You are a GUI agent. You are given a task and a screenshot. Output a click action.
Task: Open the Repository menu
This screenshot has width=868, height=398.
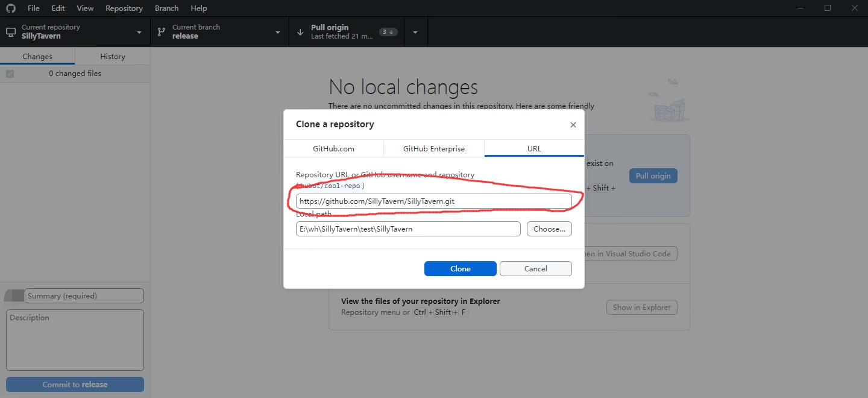click(x=124, y=8)
